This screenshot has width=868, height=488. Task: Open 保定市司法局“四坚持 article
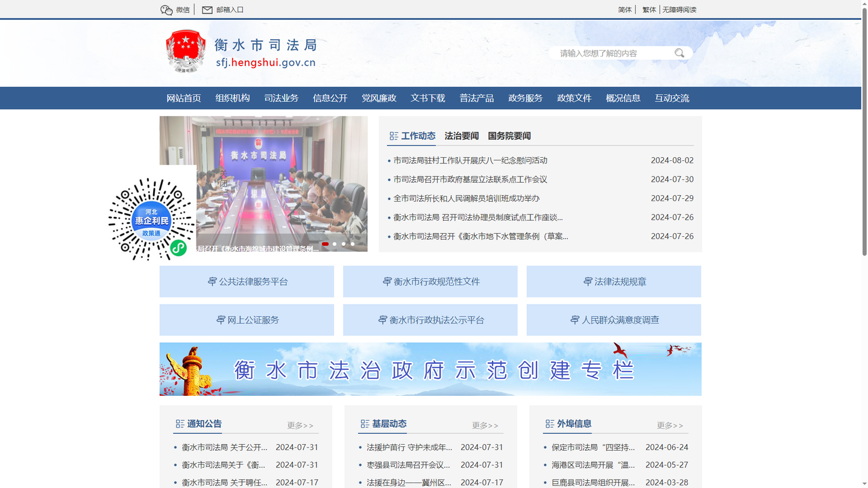[593, 448]
